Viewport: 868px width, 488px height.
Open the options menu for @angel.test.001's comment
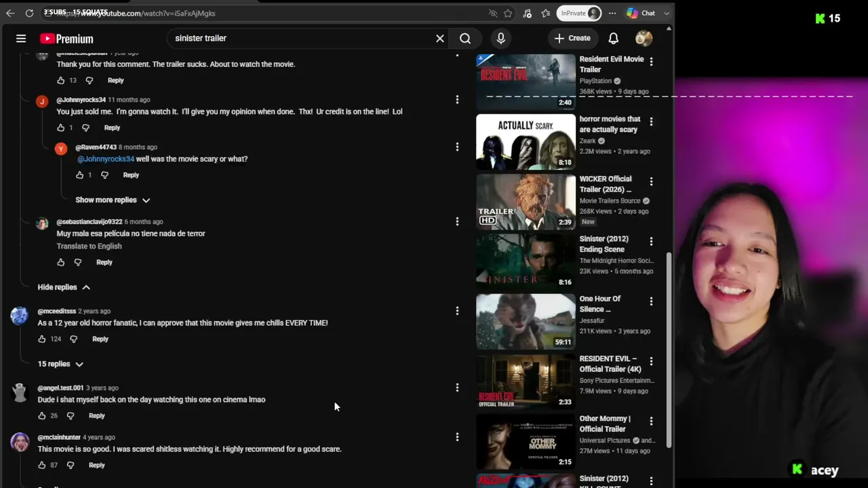[x=457, y=388]
